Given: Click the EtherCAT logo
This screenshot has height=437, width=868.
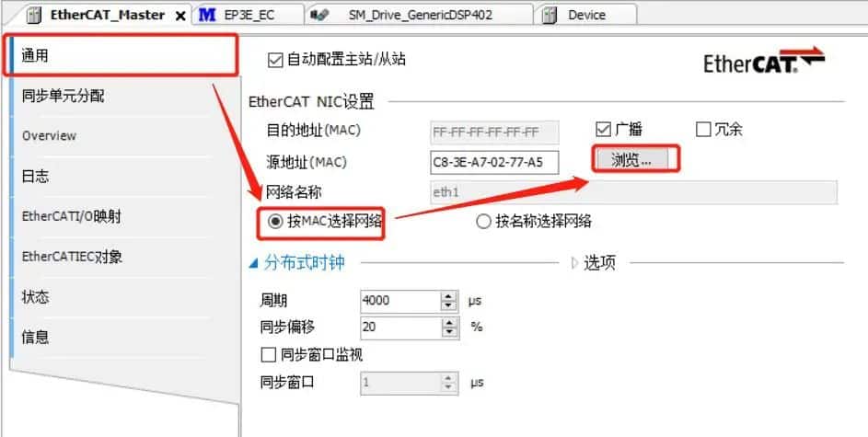Looking at the screenshot, I should tap(764, 61).
